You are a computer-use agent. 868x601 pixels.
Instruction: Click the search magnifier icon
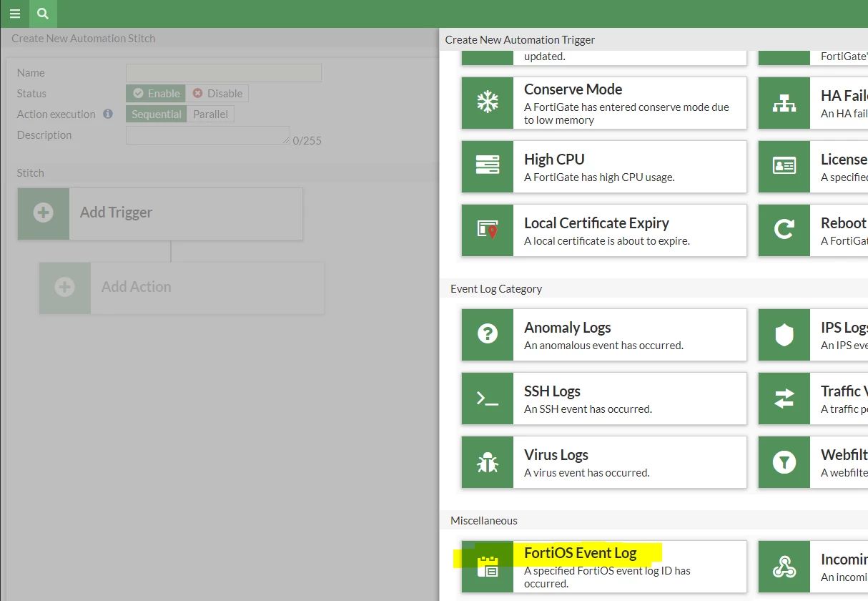[x=43, y=14]
